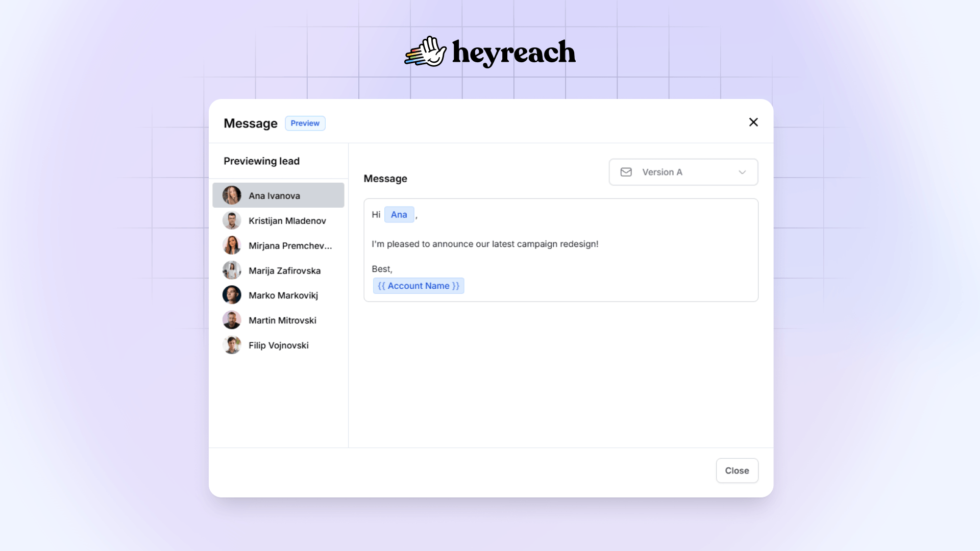This screenshot has width=980, height=551.
Task: Click the heyreach wordmark text
Action: [x=514, y=53]
